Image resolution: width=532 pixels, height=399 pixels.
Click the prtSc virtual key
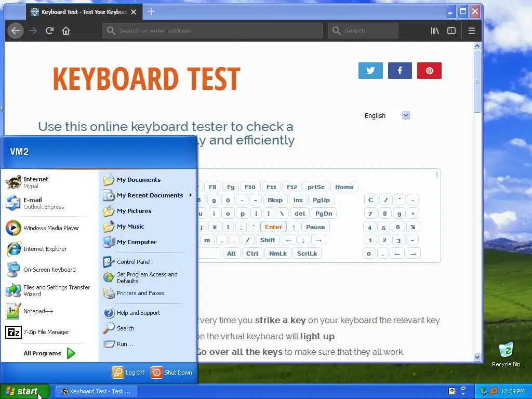316,187
